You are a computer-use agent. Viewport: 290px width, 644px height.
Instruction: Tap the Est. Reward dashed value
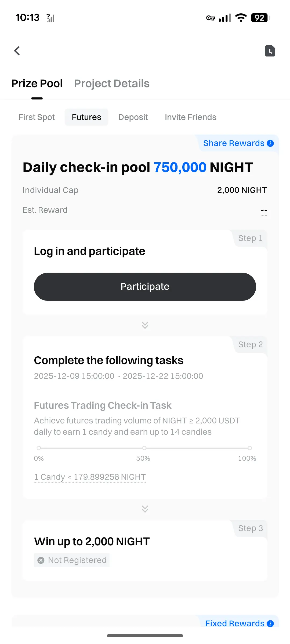point(264,211)
